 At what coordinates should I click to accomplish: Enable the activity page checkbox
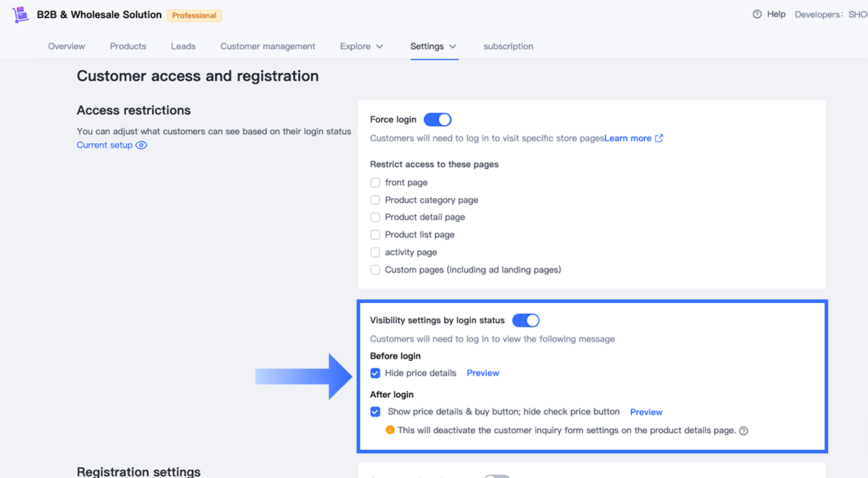point(375,252)
